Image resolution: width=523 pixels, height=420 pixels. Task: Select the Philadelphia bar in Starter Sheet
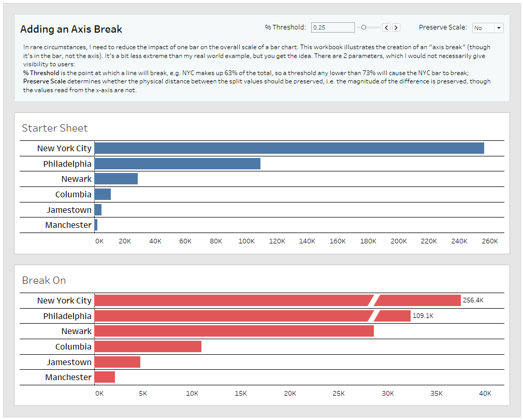pos(176,163)
